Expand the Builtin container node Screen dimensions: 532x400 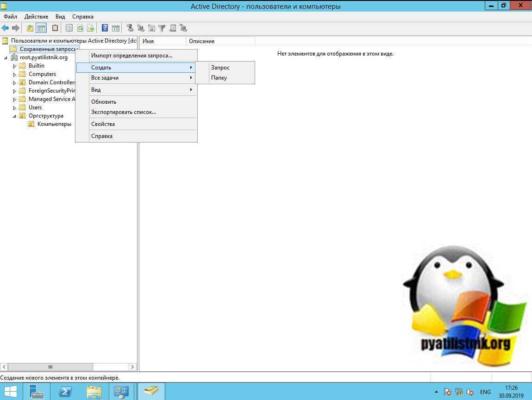(x=15, y=66)
